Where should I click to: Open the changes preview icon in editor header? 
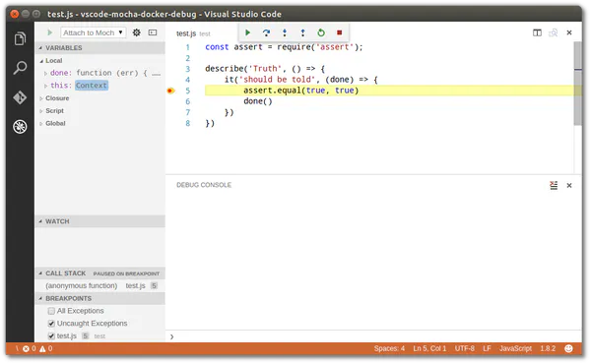tap(553, 32)
